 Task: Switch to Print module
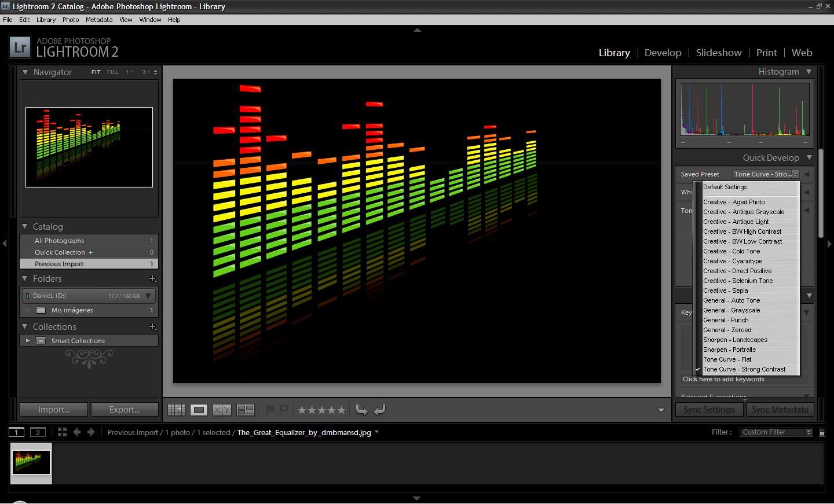click(766, 53)
